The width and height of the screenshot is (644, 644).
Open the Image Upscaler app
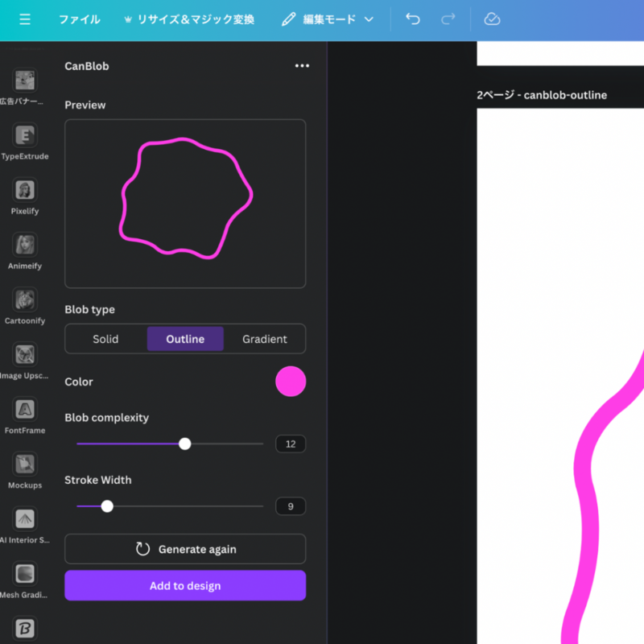click(x=25, y=361)
